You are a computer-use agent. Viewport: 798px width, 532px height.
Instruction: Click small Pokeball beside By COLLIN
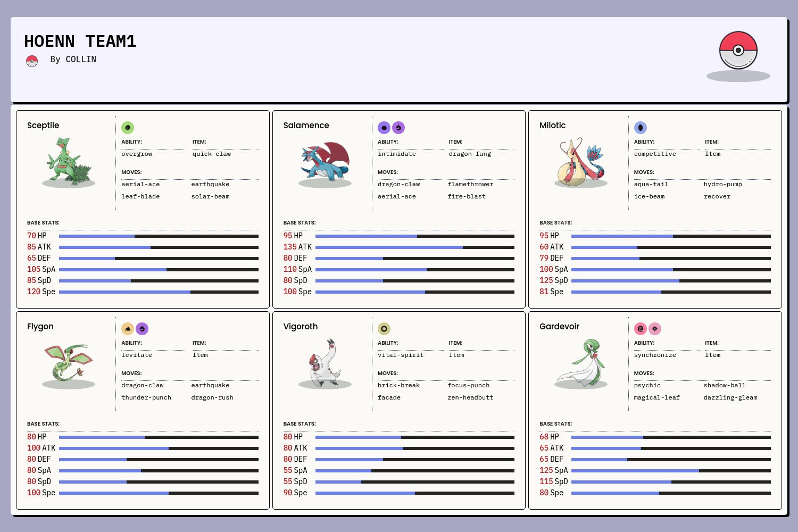click(32, 61)
